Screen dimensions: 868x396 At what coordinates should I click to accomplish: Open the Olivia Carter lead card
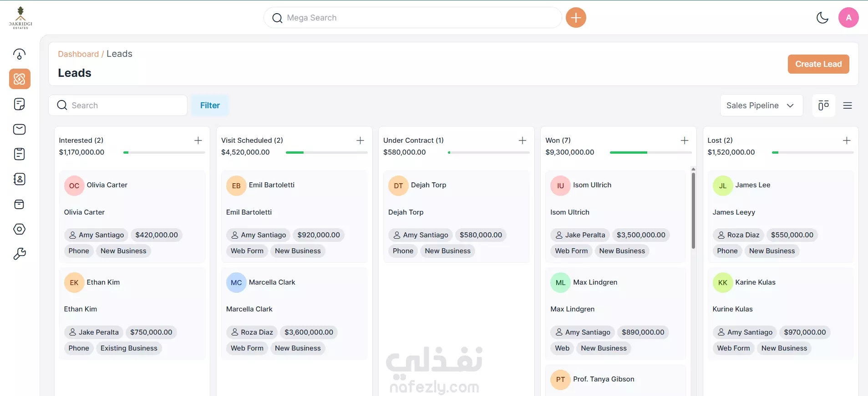pyautogui.click(x=132, y=216)
